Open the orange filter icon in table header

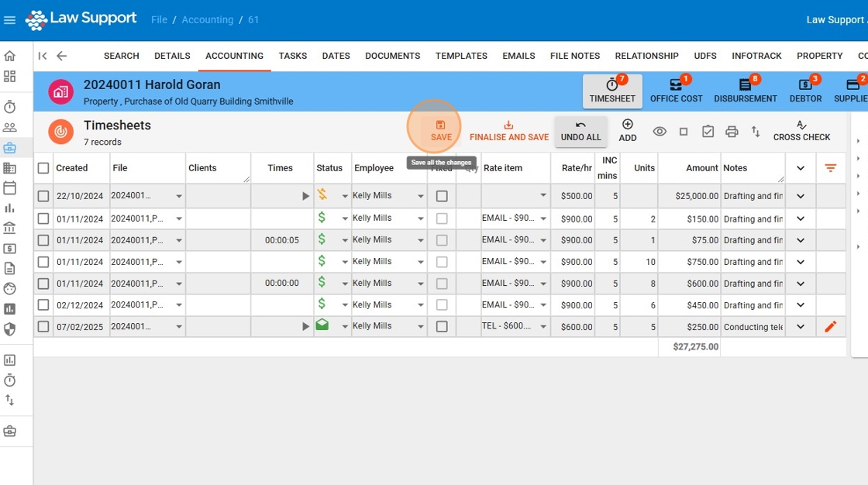click(830, 168)
